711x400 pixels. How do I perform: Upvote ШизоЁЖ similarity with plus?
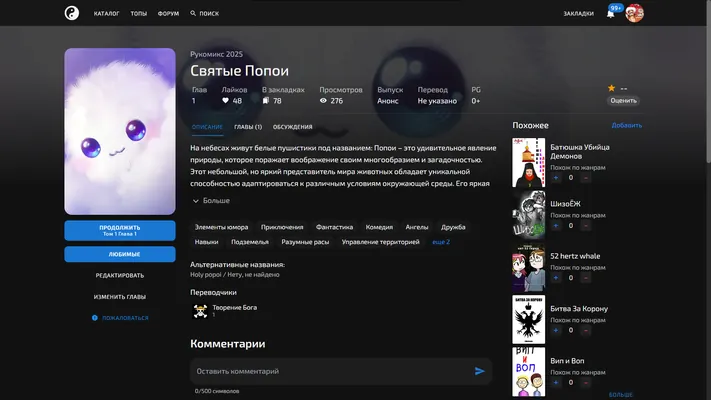coord(556,225)
